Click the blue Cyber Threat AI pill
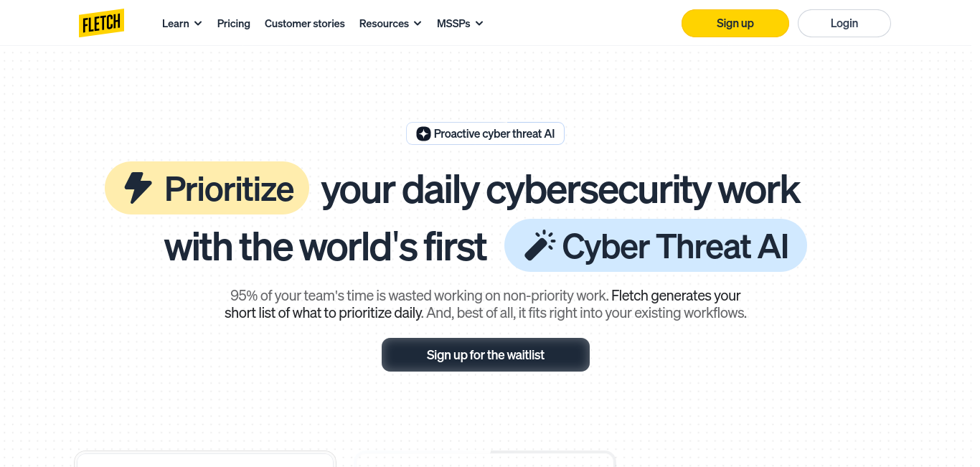This screenshot has height=467, width=980. coord(656,245)
